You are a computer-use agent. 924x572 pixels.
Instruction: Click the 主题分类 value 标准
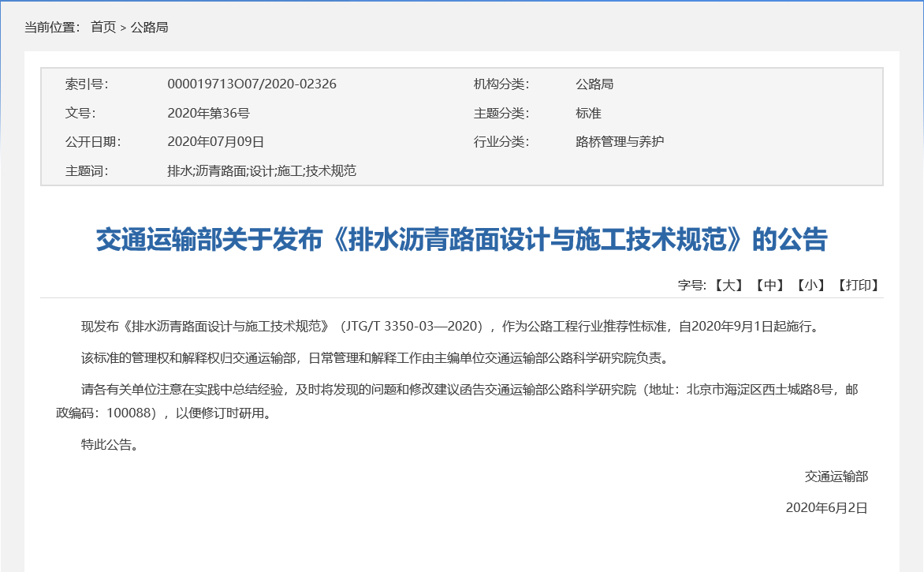click(x=588, y=113)
